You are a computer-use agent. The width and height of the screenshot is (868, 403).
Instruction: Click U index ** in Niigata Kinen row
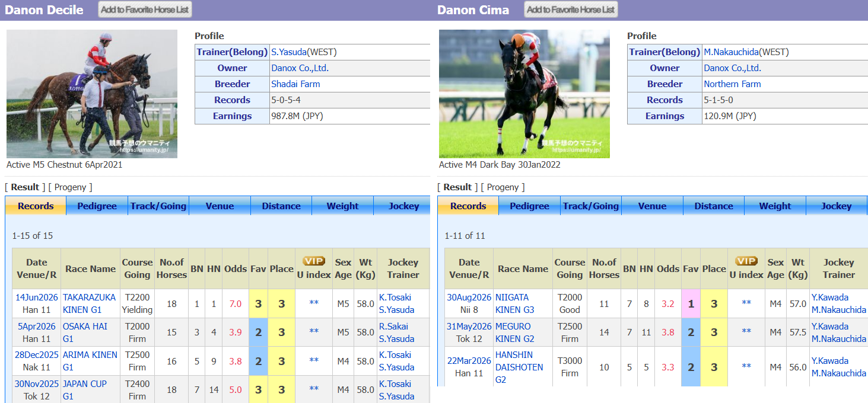pyautogui.click(x=746, y=303)
